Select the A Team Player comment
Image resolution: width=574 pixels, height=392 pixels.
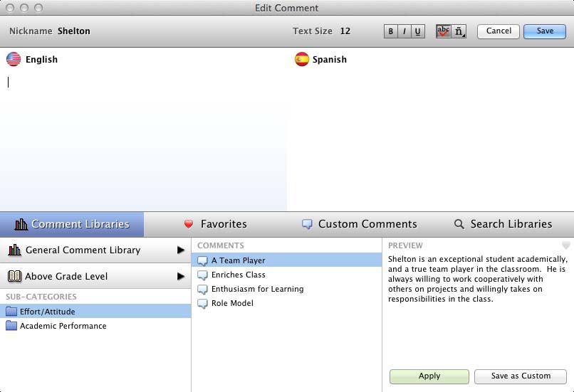286,260
